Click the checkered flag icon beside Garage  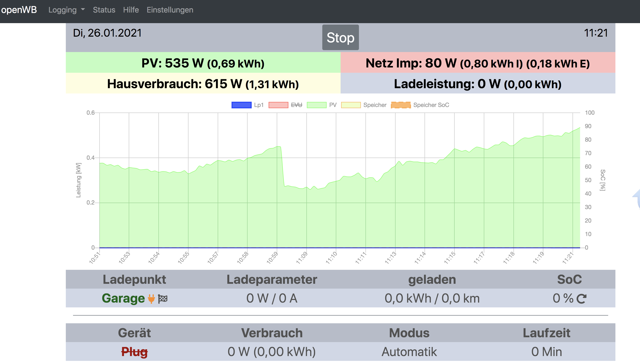163,298
